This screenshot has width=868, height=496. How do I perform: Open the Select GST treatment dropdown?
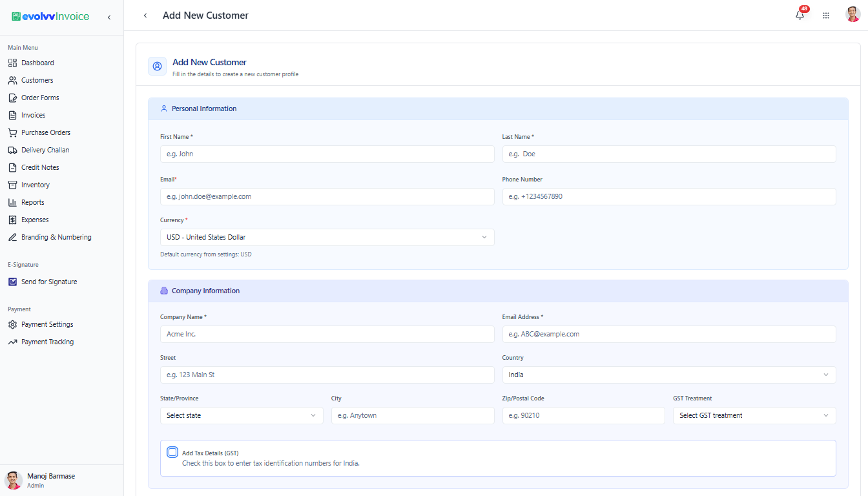pyautogui.click(x=754, y=415)
